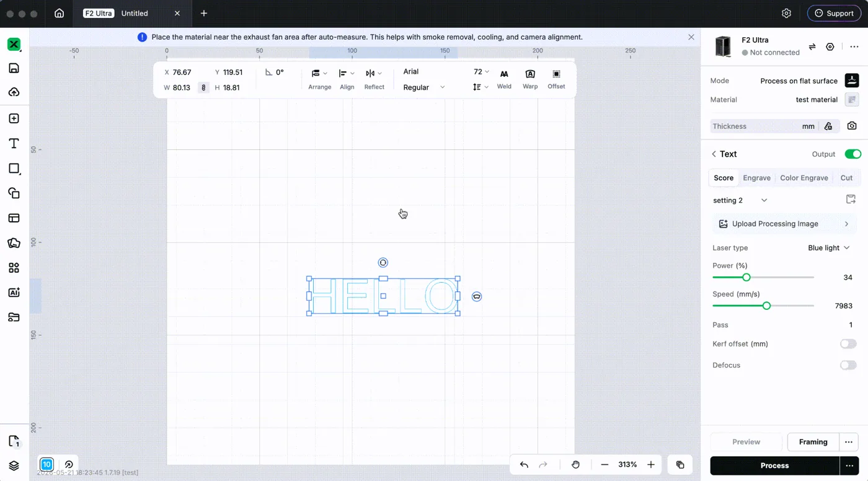Open the setting 2 preset dropdown
Screen dimensions: 868x481
point(740,200)
